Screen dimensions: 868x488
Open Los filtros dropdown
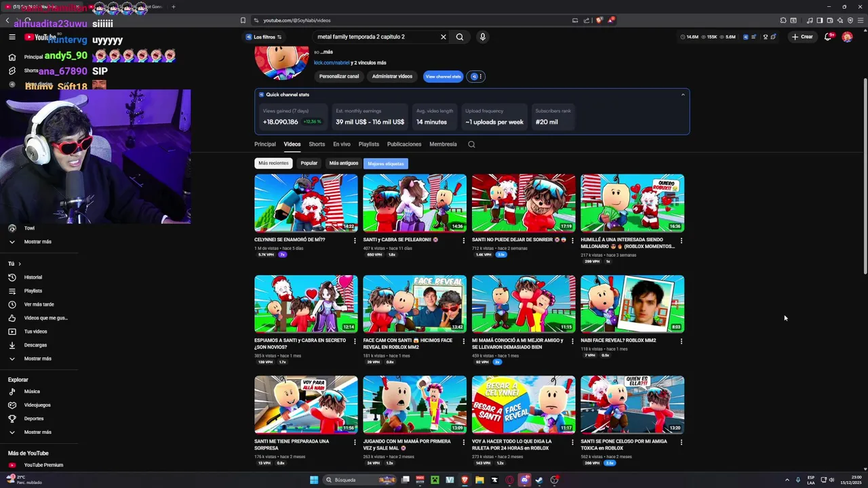click(x=264, y=37)
